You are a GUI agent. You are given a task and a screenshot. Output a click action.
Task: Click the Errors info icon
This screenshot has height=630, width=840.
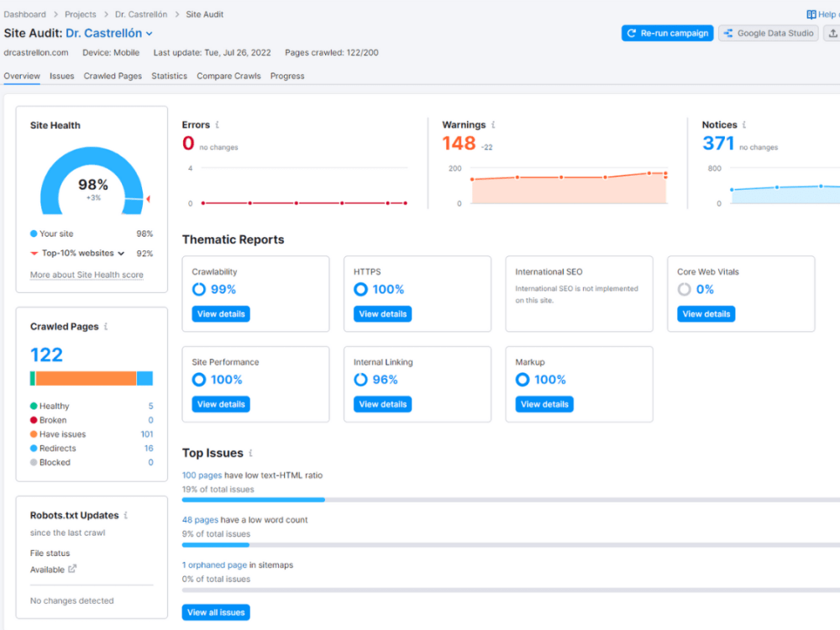point(217,125)
